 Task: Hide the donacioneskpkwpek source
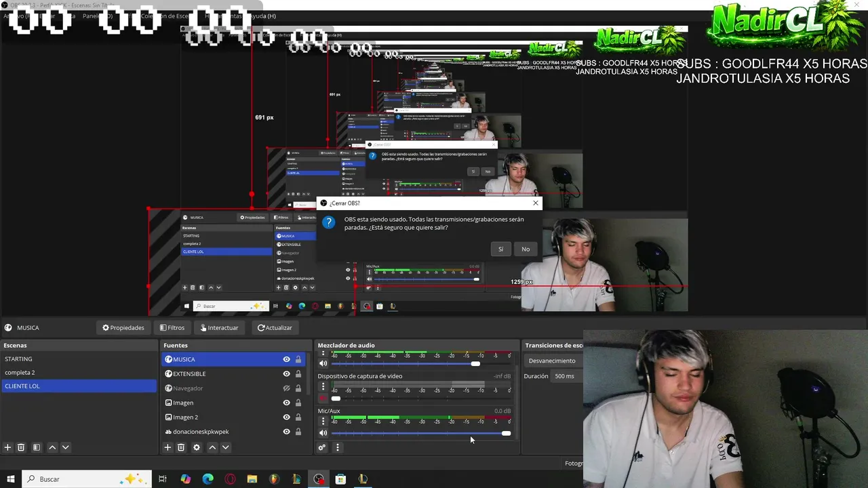coord(286,432)
